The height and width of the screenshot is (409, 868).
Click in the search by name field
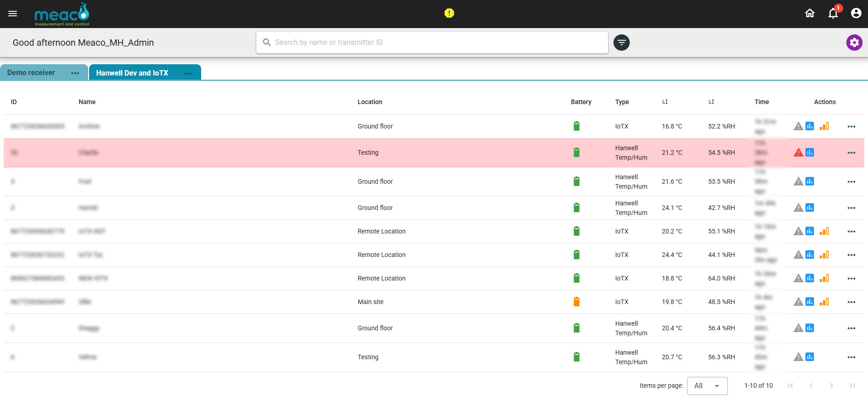(x=432, y=43)
